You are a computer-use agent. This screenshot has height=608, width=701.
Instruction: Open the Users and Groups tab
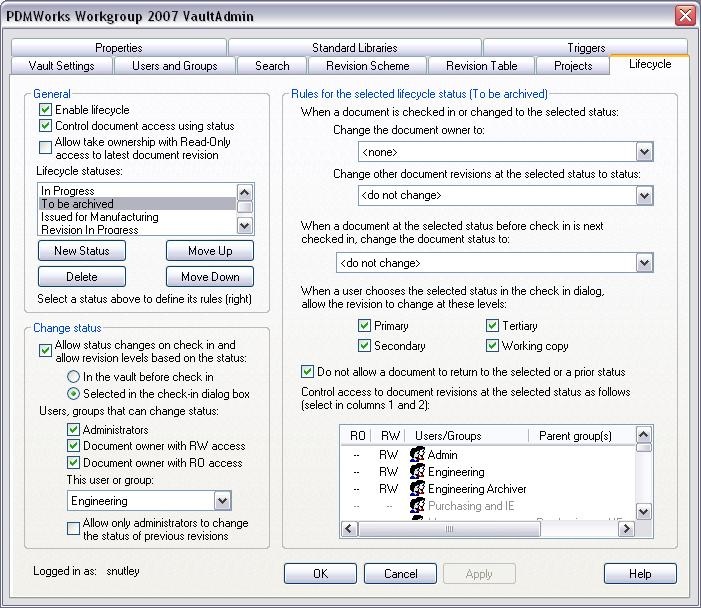(x=175, y=66)
